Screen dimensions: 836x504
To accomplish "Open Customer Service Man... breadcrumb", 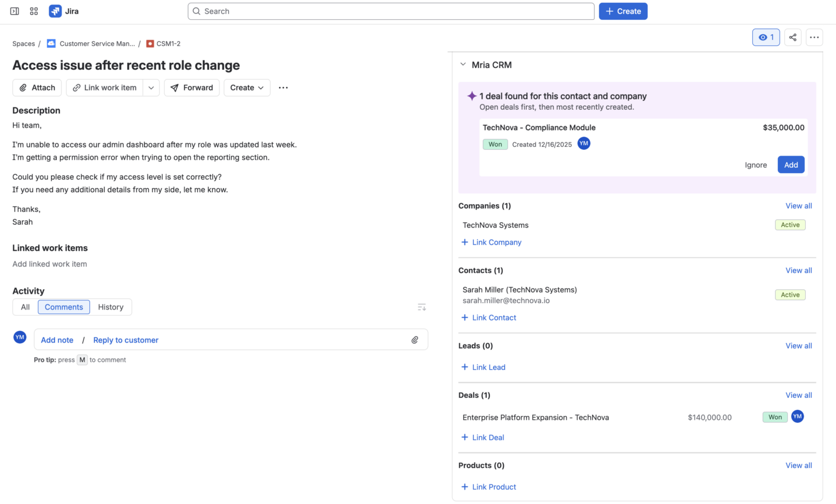I will tap(97, 44).
